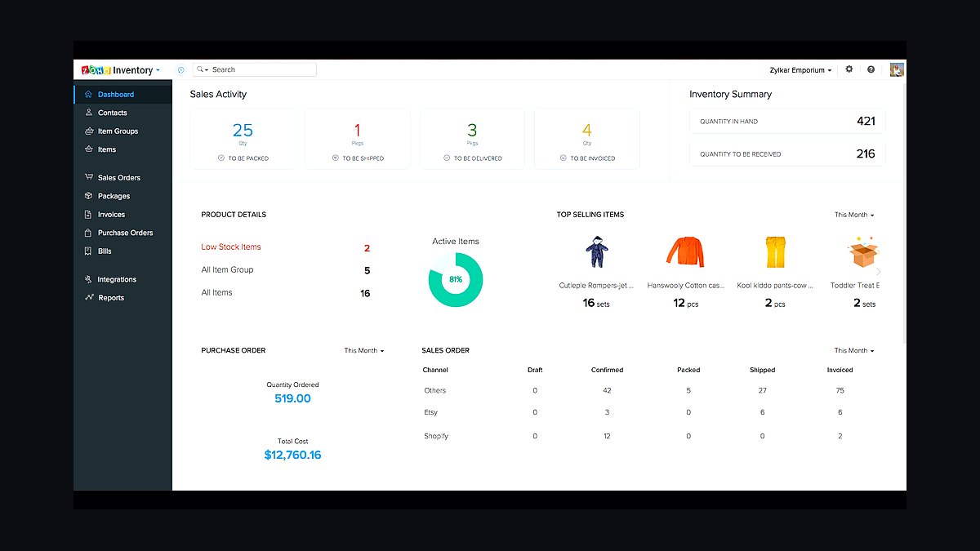The height and width of the screenshot is (551, 980).
Task: Select Toddler Treat box thumbnail
Action: (x=862, y=252)
